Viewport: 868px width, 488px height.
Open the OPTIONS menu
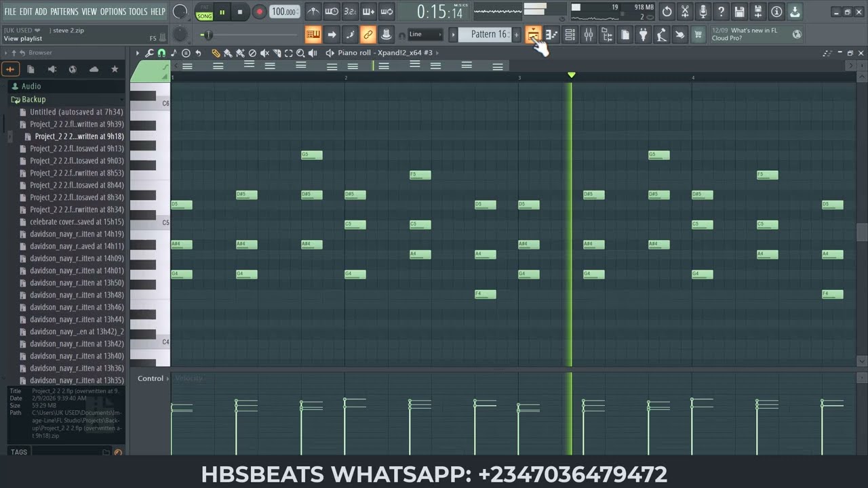(x=113, y=12)
